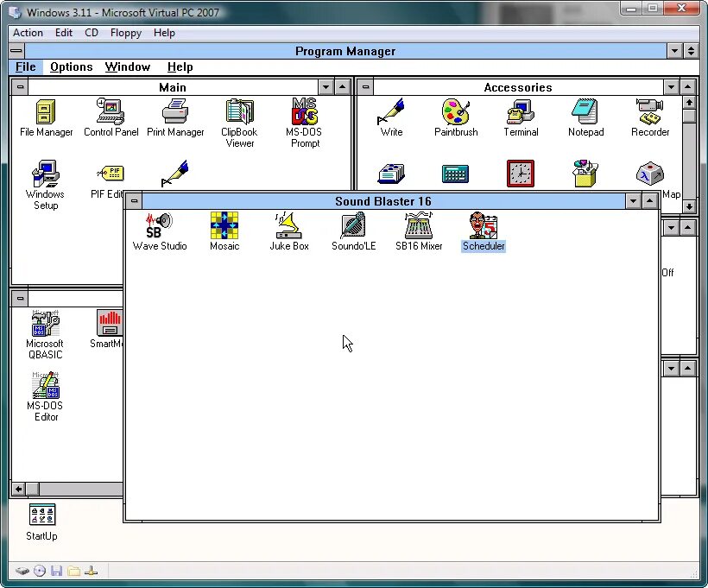Open Sound Blaster 16 control-menu box
708x588 pixels.
click(x=134, y=201)
